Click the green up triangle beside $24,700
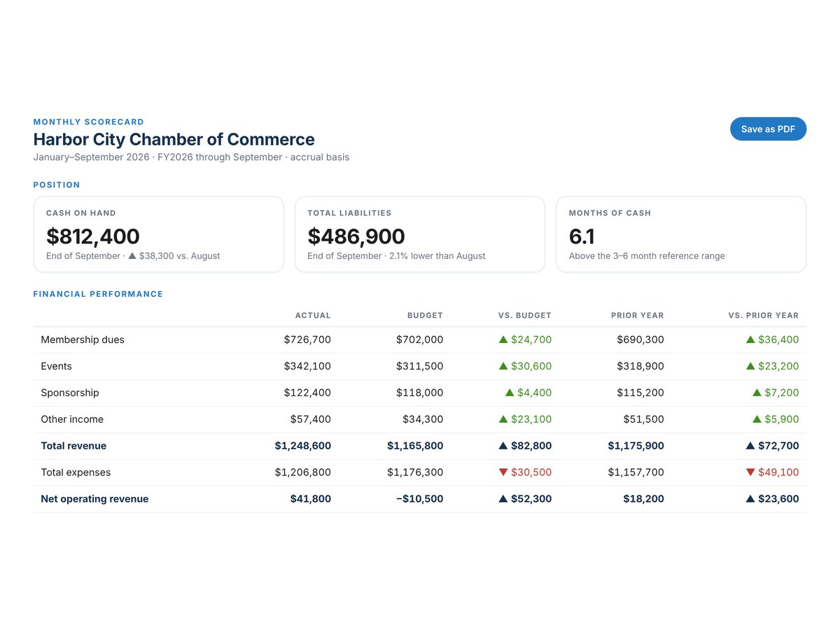 coord(503,339)
